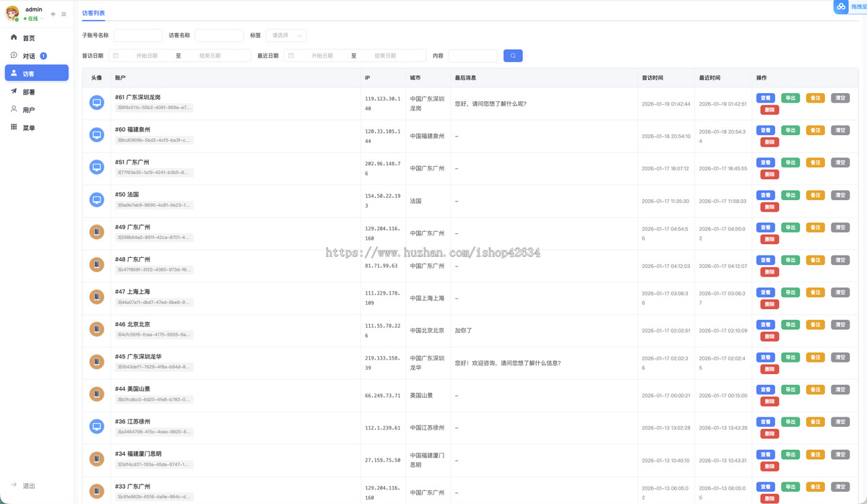Screen dimensions: 867x504
Task: Click the admin avatar picture
Action: point(12,14)
